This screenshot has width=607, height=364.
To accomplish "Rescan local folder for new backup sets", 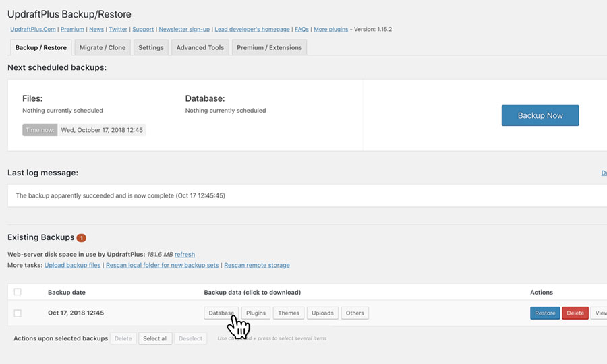I will coord(162,265).
